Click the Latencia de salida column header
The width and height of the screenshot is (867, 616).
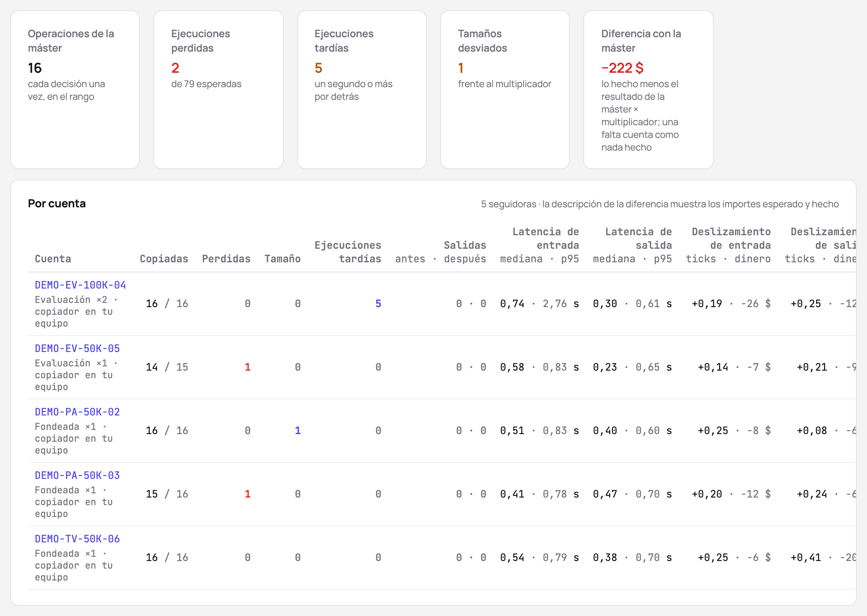632,245
